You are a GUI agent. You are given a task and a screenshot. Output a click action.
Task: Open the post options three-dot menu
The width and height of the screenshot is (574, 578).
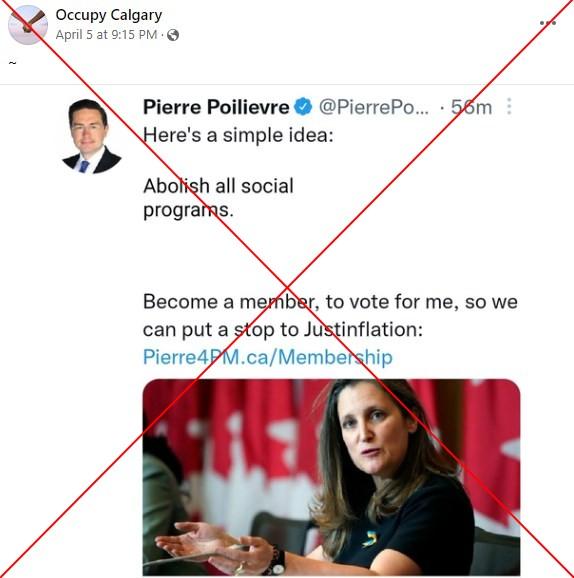coord(548,23)
